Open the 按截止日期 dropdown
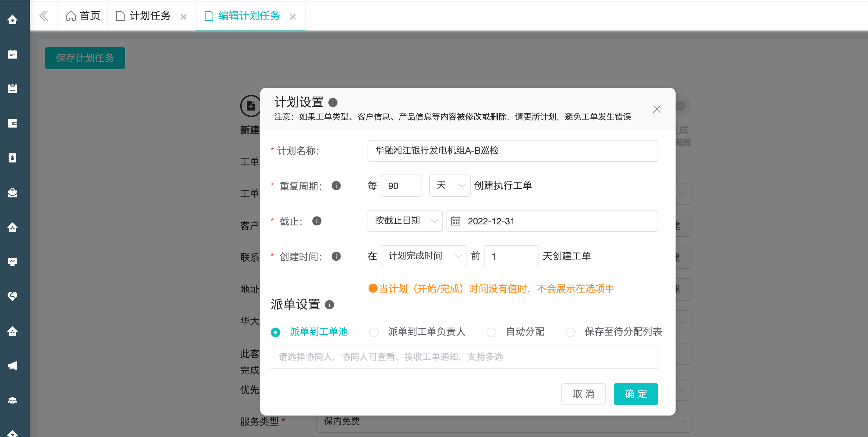Viewport: 868px width, 437px height. coord(405,221)
